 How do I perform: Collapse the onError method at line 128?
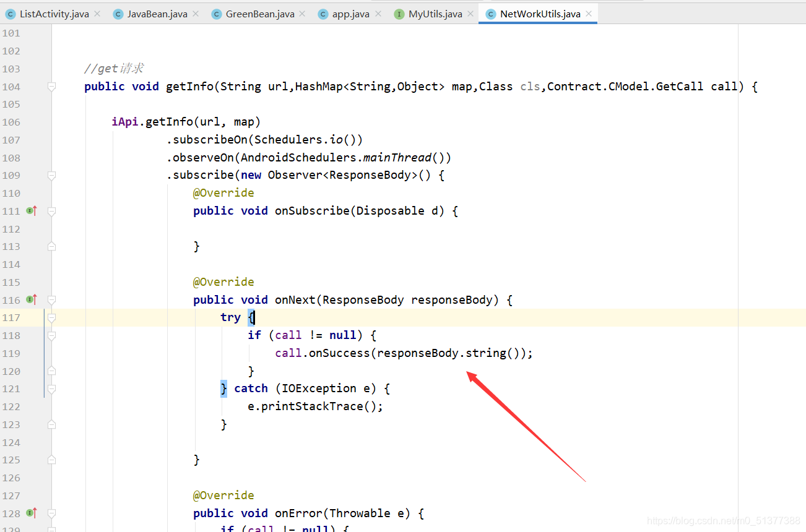pyautogui.click(x=52, y=513)
